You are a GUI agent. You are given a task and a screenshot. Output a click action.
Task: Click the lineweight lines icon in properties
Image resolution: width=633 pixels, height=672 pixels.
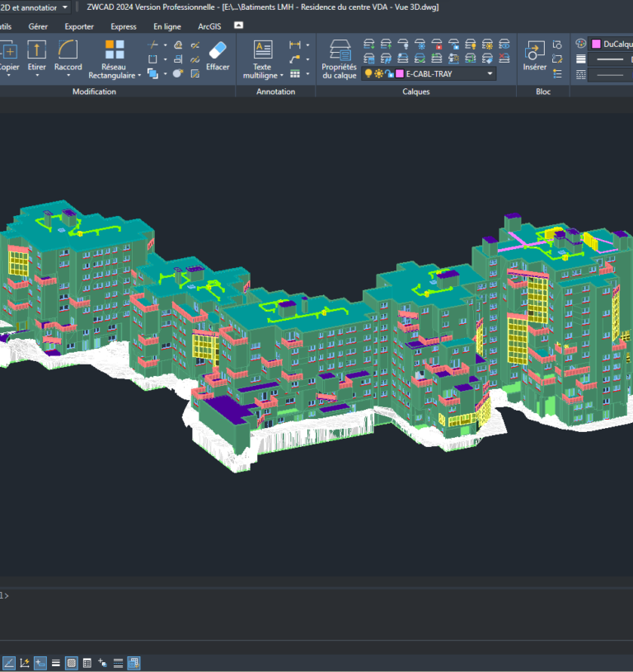(x=580, y=59)
